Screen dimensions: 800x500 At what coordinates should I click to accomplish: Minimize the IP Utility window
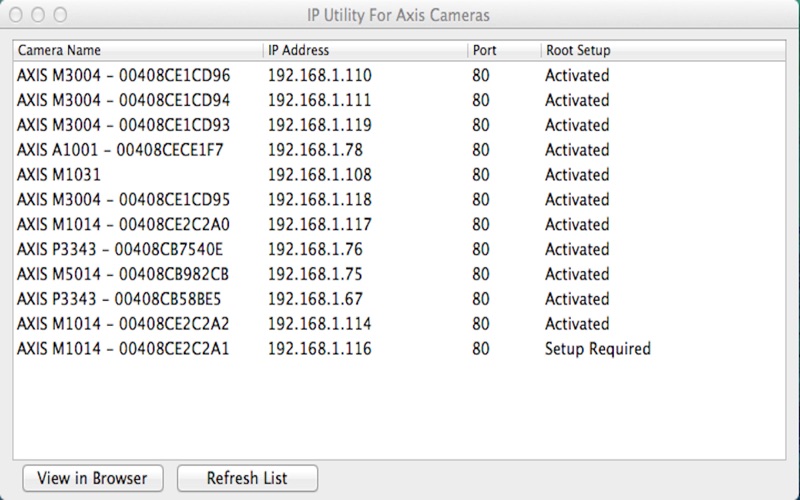pos(38,15)
